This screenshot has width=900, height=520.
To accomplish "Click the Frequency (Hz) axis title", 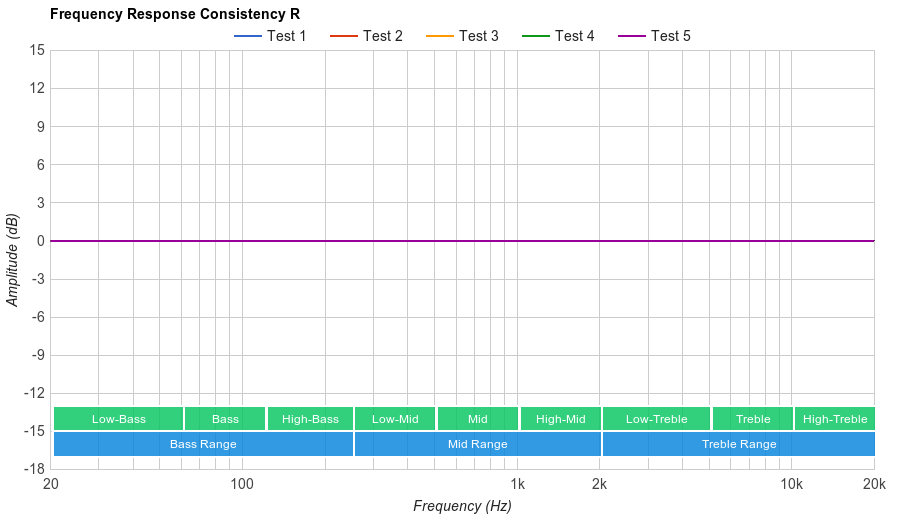I will point(462,506).
